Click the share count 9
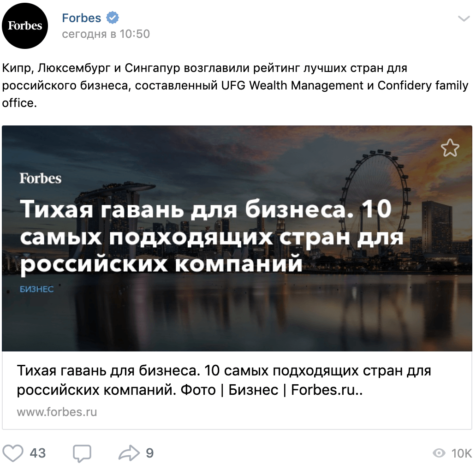The width and height of the screenshot is (476, 464). [149, 453]
